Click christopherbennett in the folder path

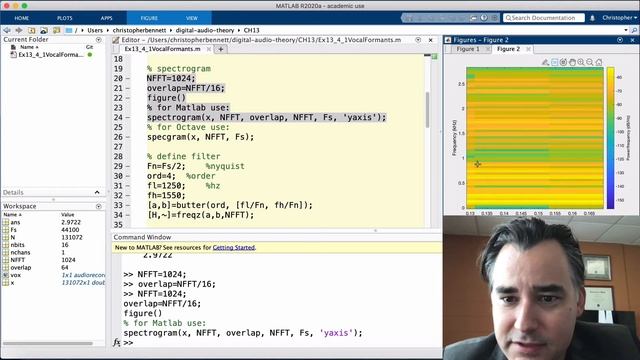(139, 30)
